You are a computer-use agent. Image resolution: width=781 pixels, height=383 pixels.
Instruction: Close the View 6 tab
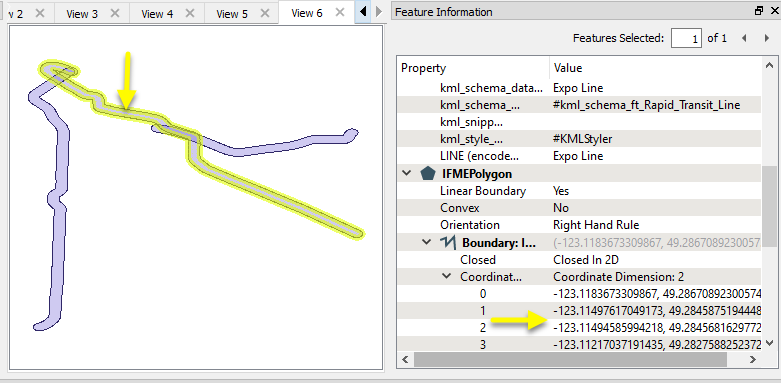340,12
